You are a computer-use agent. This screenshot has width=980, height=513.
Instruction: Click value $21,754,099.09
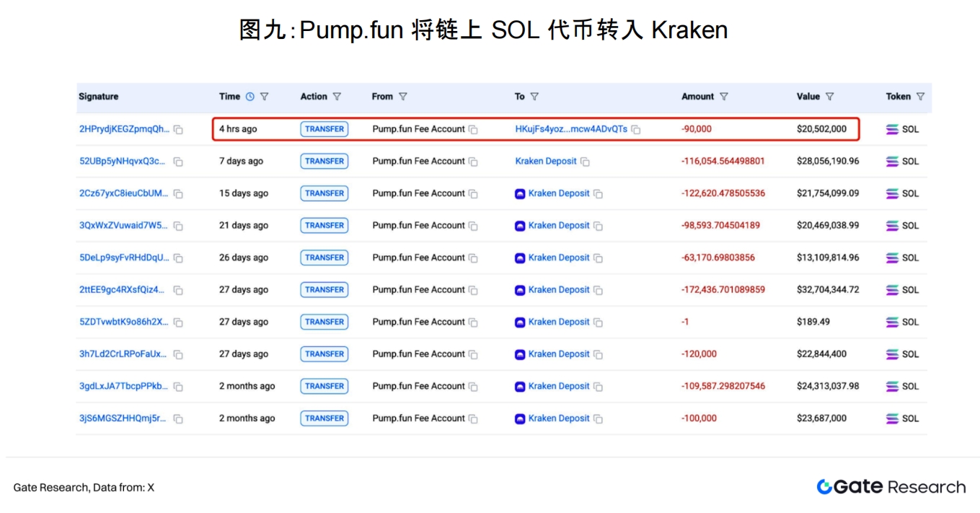(828, 193)
